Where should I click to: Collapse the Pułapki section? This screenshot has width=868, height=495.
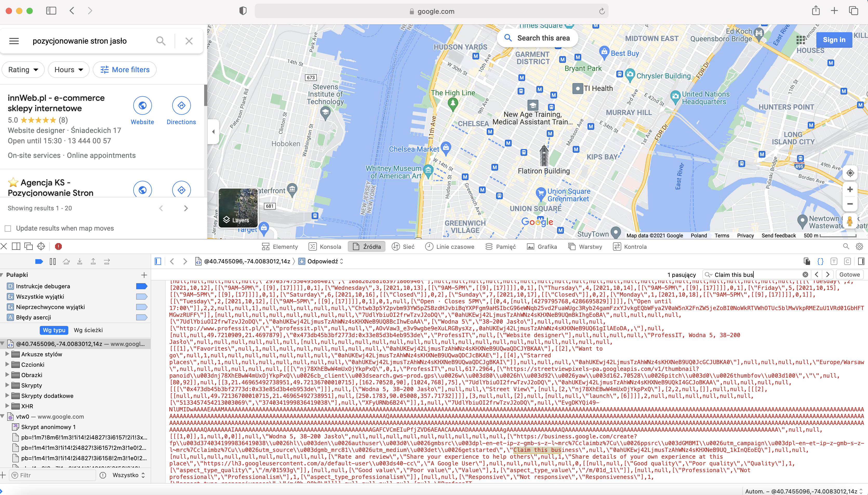coord(2,275)
